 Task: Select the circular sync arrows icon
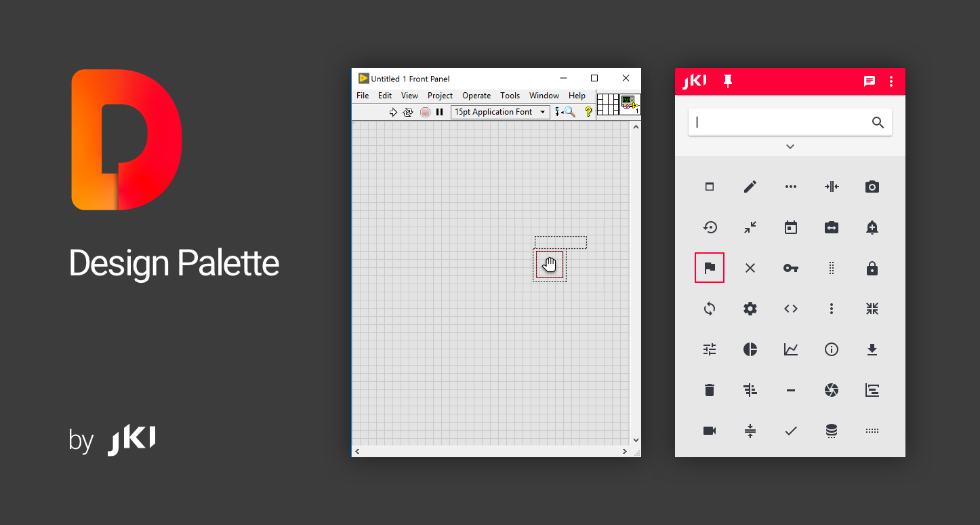click(x=710, y=309)
